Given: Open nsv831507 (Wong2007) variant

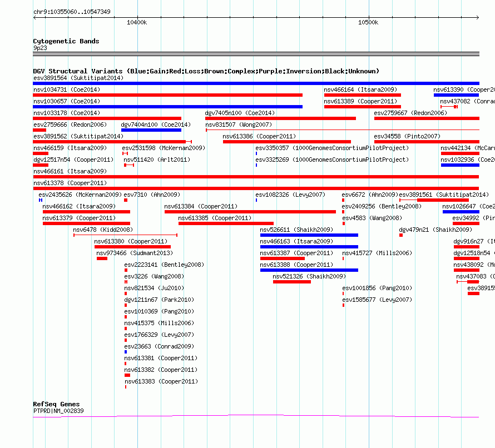Looking at the screenshot, I should coord(239,125).
